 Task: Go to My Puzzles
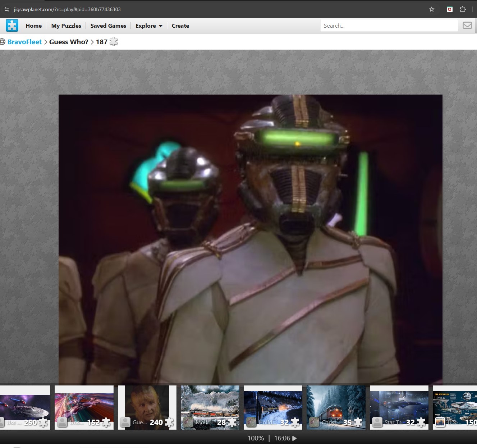pyautogui.click(x=66, y=26)
